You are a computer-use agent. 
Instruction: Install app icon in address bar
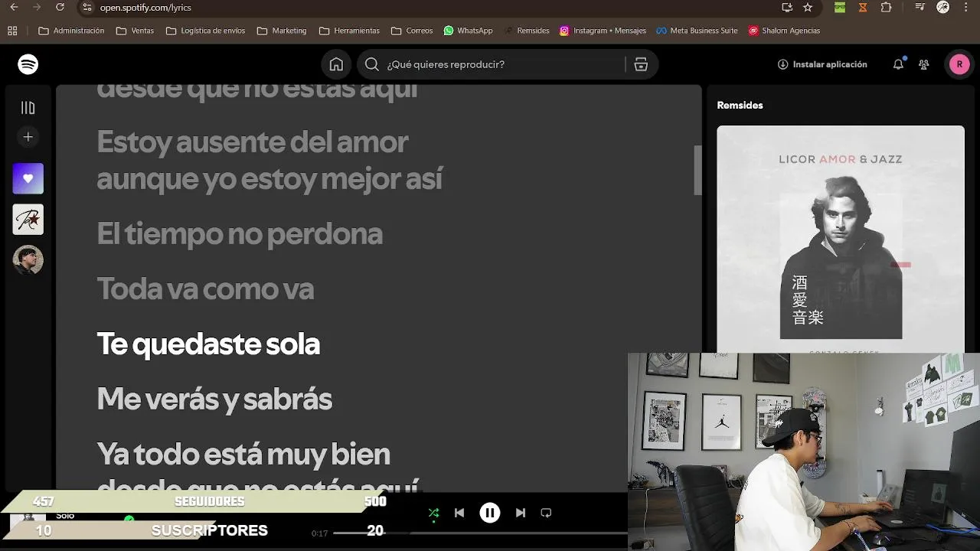787,8
